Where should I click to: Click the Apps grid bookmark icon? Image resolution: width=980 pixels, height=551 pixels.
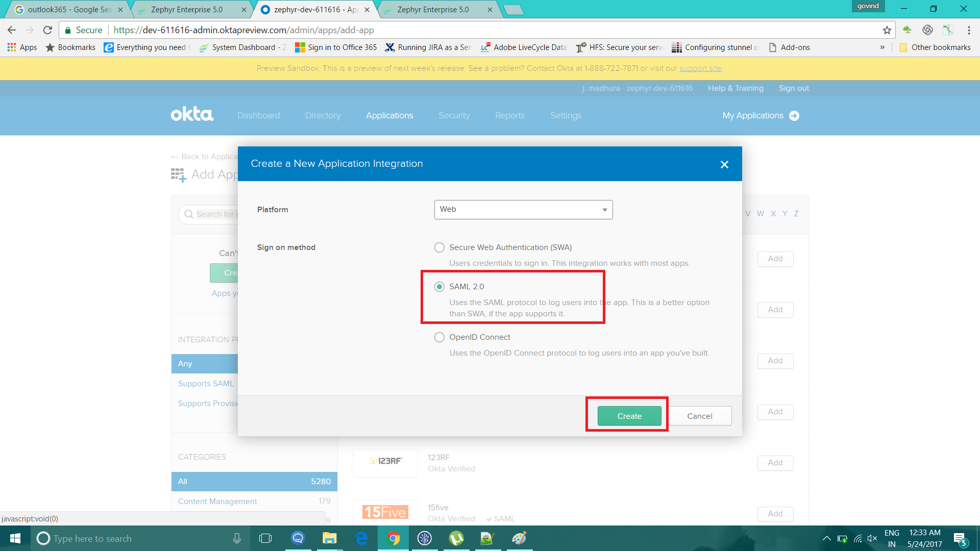click(x=12, y=47)
